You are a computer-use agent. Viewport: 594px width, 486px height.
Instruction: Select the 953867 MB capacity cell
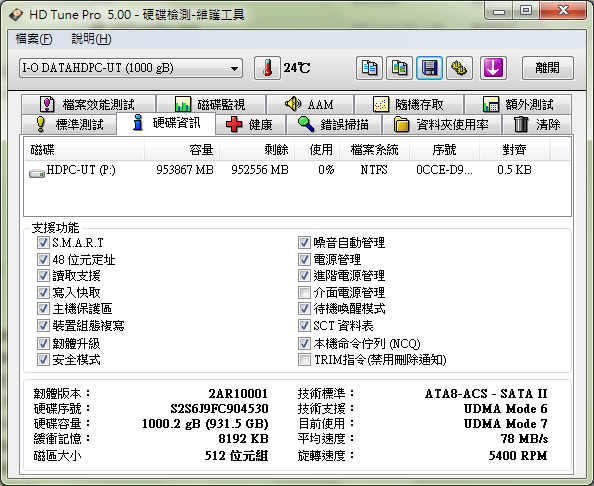[185, 170]
